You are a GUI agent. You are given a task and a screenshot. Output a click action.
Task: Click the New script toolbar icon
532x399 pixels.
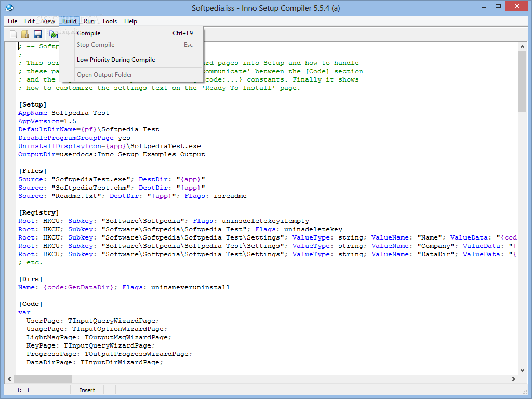[13, 34]
